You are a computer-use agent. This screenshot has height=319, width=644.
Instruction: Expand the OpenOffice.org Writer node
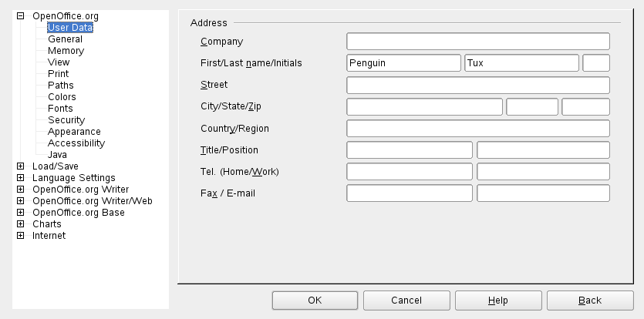20,190
